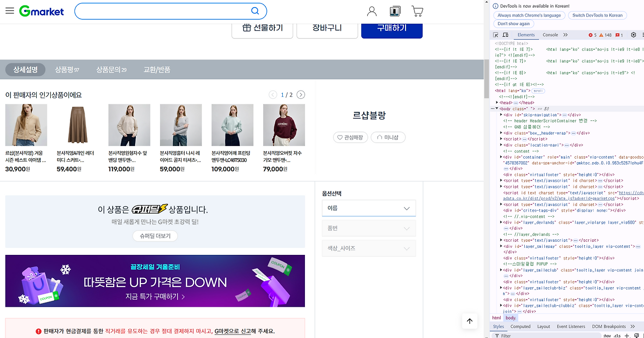Image resolution: width=644 pixels, height=338 pixels.
Task: Click the 르샵블랑 seller name
Action: [x=369, y=115]
